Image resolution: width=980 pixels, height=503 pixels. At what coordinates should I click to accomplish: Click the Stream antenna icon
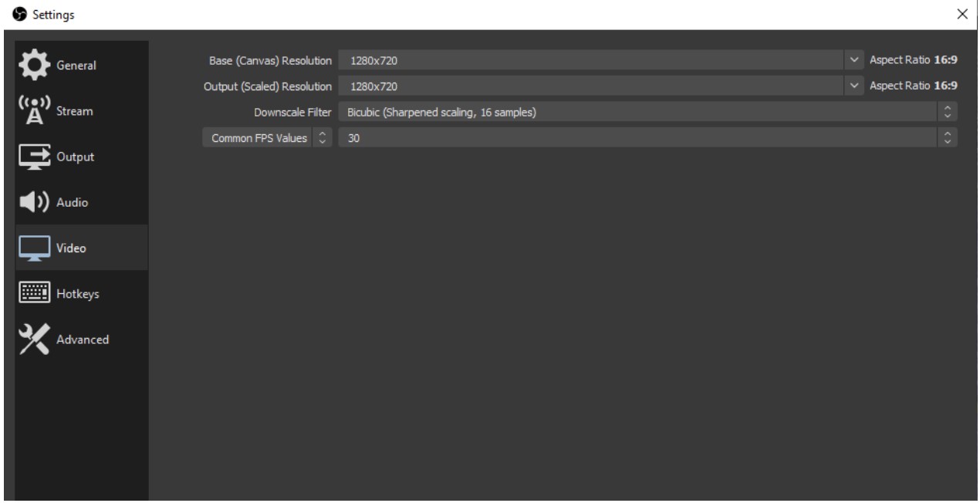[34, 110]
